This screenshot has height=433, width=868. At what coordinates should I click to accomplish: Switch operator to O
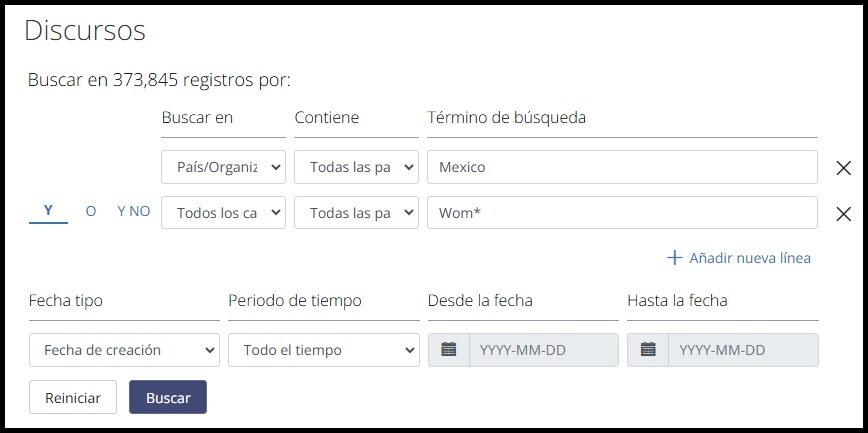(x=91, y=211)
